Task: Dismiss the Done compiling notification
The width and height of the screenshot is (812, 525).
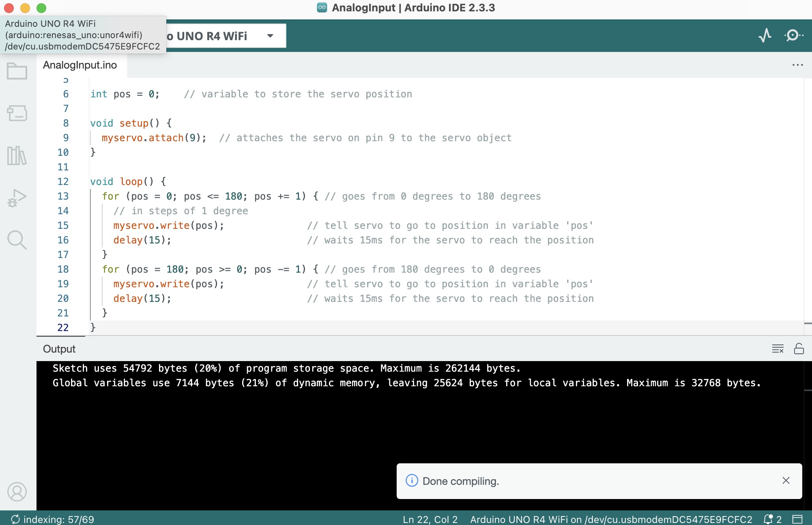Action: coord(786,481)
